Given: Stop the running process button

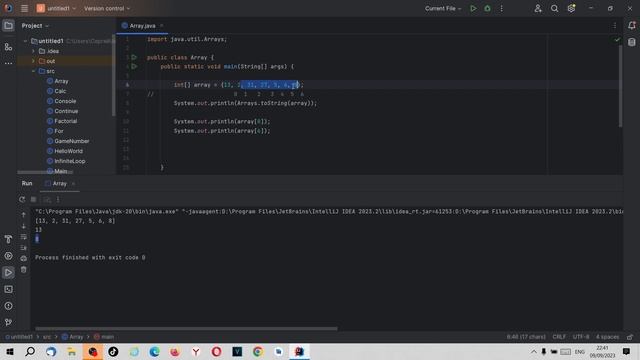Looking at the screenshot, I should point(34,199).
